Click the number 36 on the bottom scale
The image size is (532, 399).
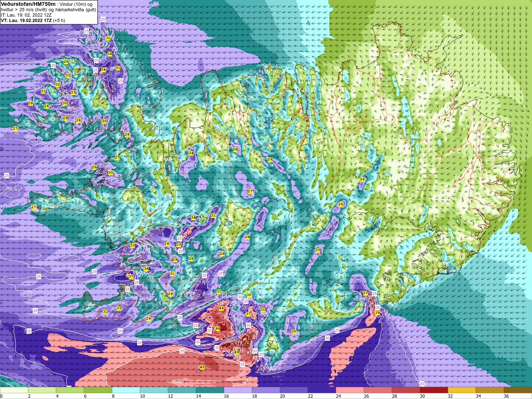click(x=506, y=396)
